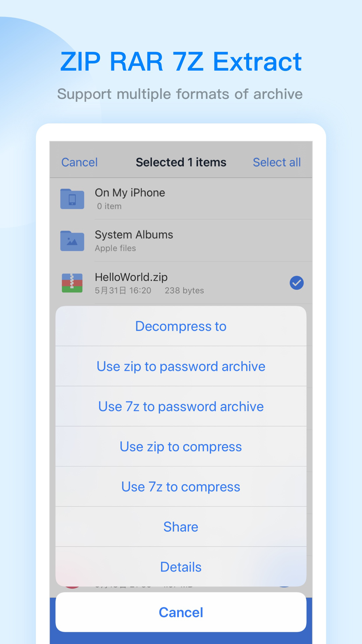Choose Use zip to compress

(181, 447)
